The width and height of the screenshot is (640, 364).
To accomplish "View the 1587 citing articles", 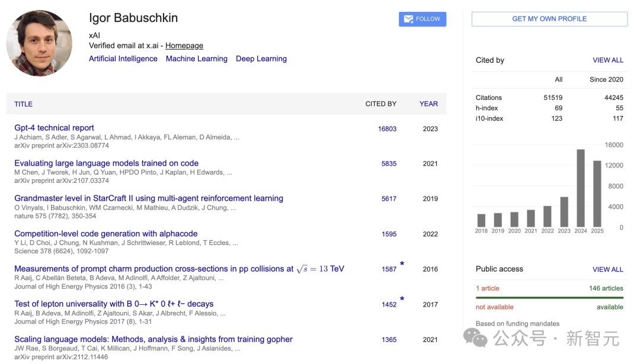I will (x=389, y=269).
